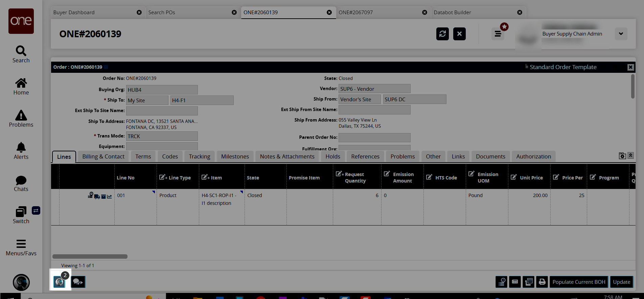Click the swap arrows icon beside Switch
This screenshot has width=644, height=299.
(x=36, y=211)
